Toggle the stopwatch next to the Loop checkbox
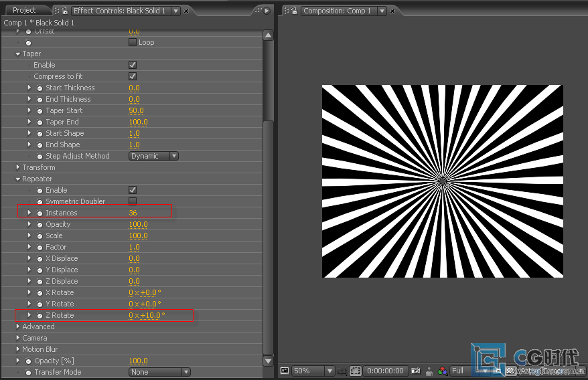Image resolution: width=588 pixels, height=380 pixels. (x=28, y=43)
